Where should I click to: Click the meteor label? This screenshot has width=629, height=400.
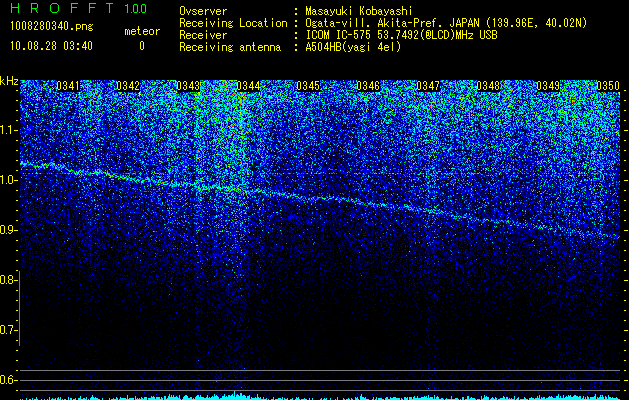click(x=142, y=31)
